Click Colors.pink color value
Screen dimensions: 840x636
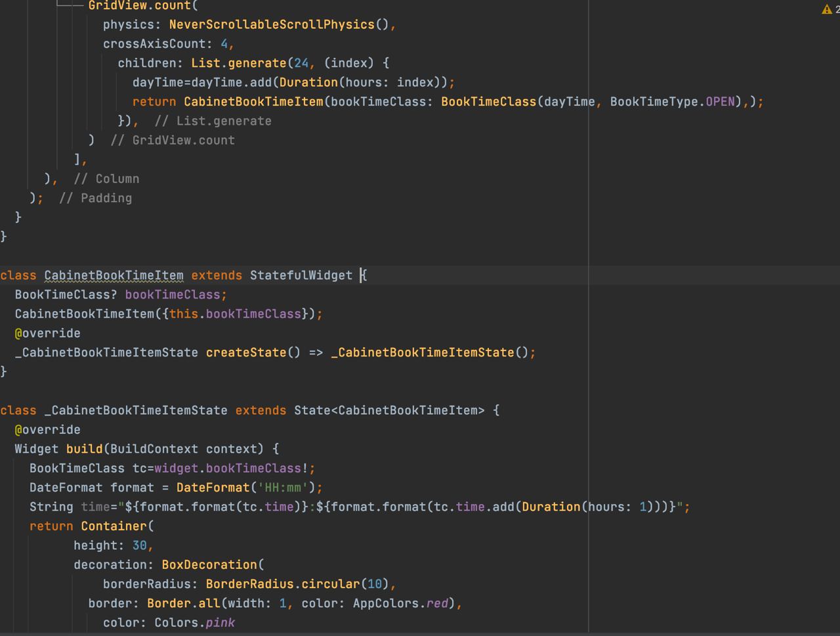coord(195,623)
